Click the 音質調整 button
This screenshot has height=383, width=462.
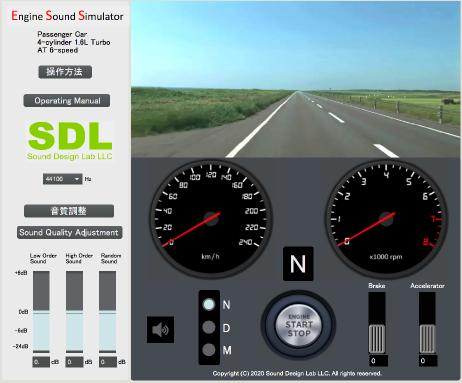[x=69, y=211]
